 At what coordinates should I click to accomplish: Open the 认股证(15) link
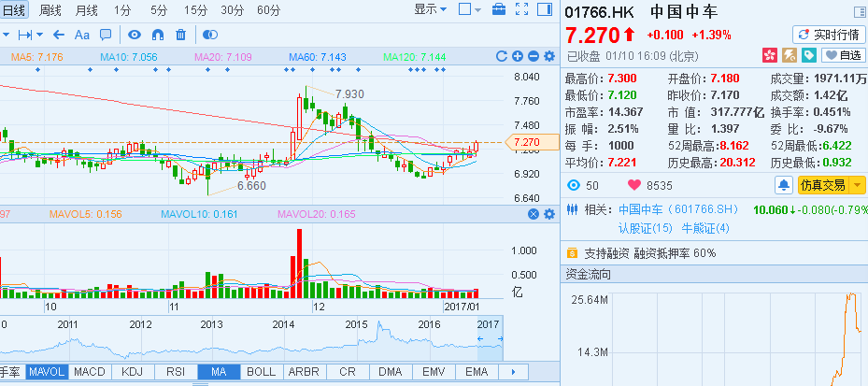pyautogui.click(x=646, y=228)
